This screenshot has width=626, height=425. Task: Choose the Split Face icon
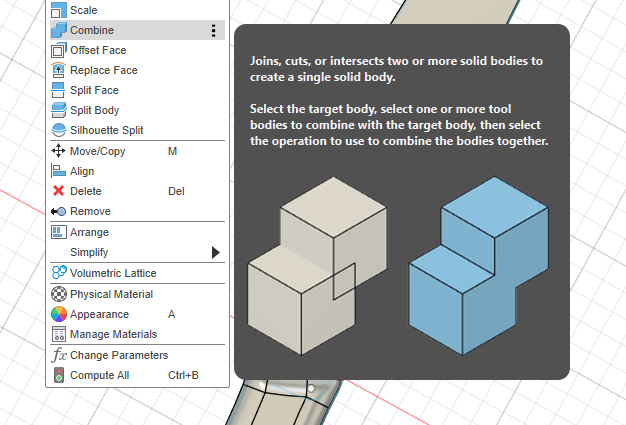58,90
